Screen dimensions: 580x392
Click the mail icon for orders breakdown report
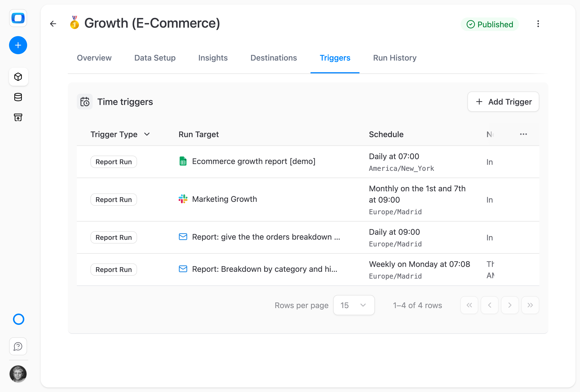183,237
